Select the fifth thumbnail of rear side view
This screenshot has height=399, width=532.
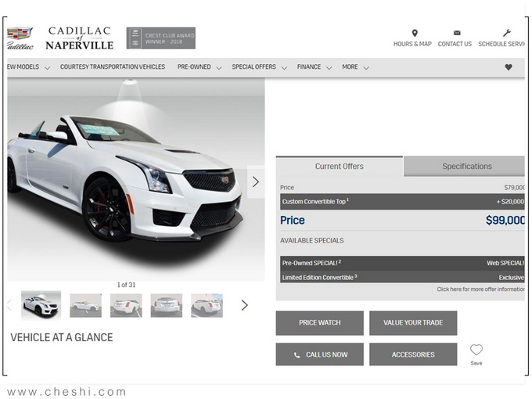[x=207, y=306]
